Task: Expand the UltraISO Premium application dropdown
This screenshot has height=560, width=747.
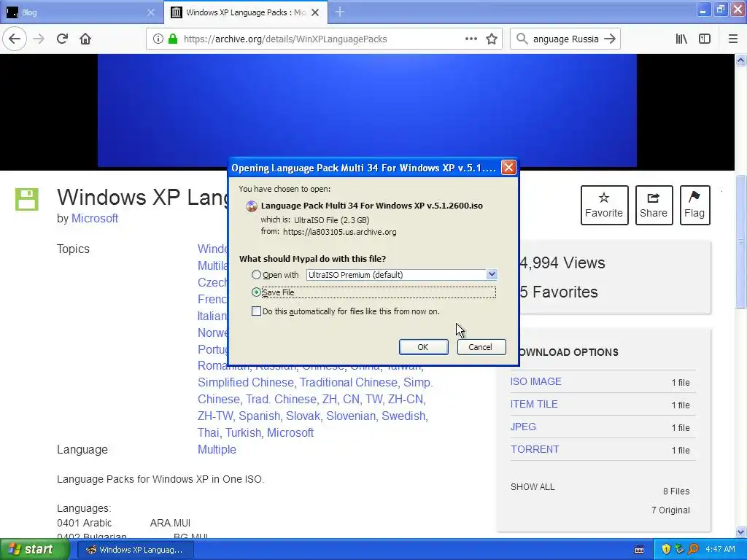Action: click(x=492, y=274)
